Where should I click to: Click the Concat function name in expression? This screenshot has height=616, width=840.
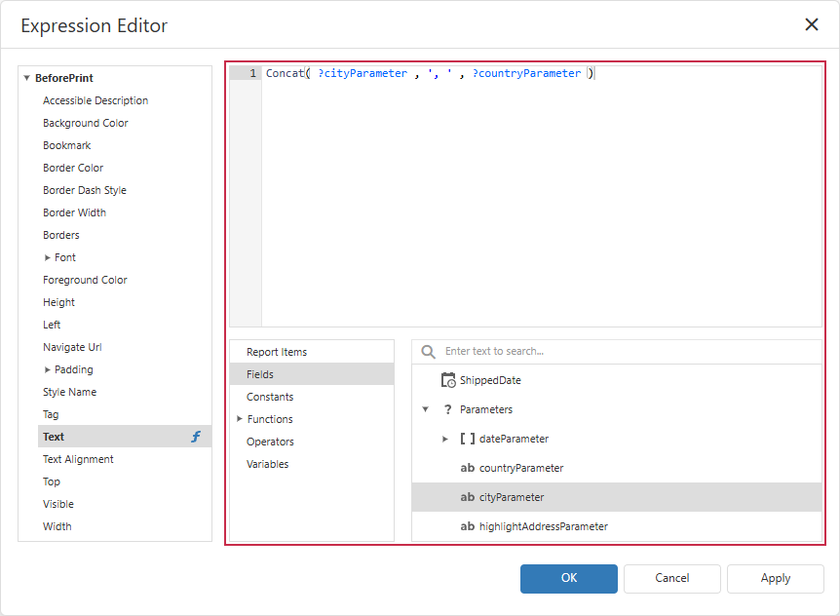coord(285,73)
